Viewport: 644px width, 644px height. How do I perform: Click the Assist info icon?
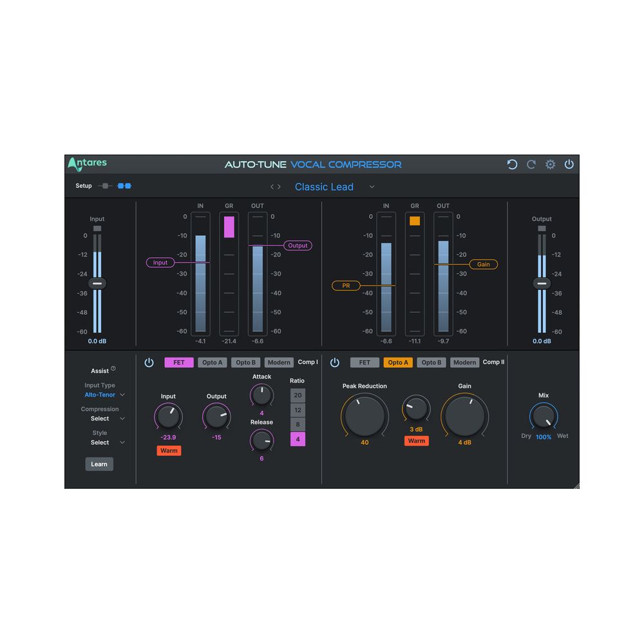coord(113,369)
